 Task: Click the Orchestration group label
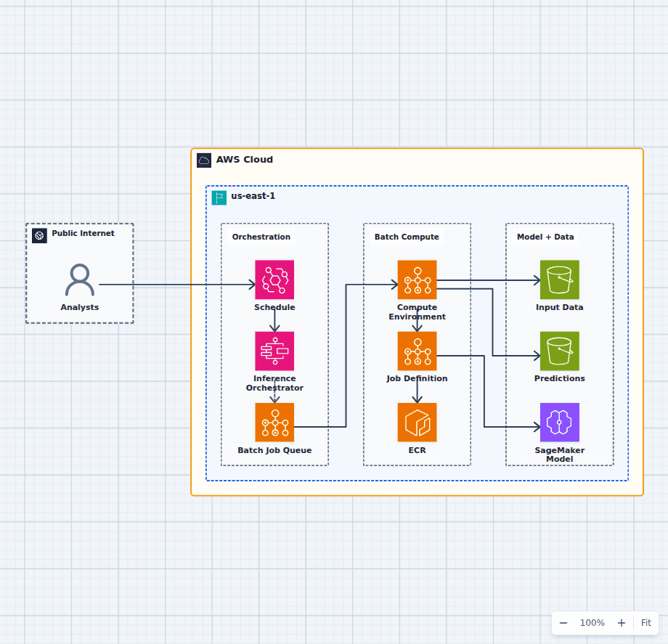261,237
